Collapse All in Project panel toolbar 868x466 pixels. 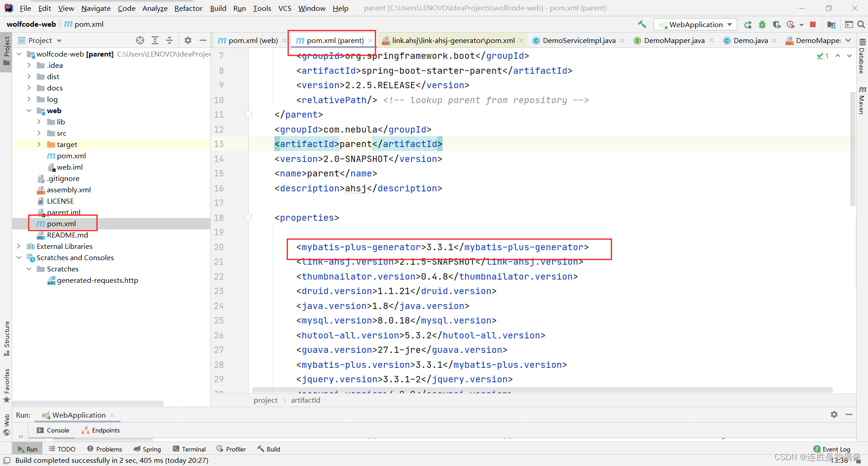point(170,40)
